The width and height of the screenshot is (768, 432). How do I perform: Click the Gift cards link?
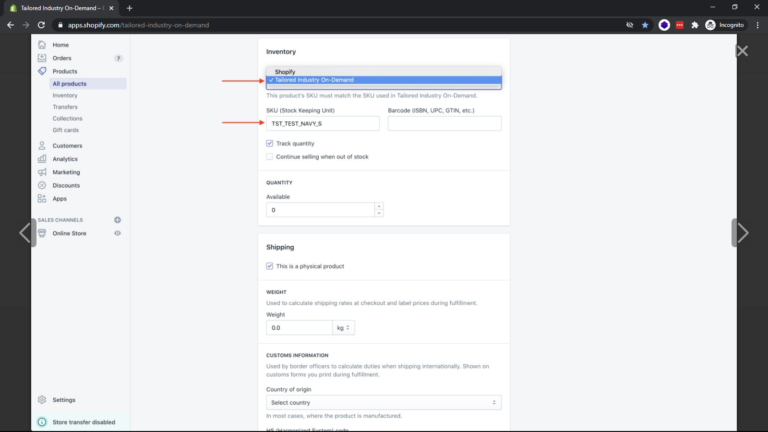[66, 130]
